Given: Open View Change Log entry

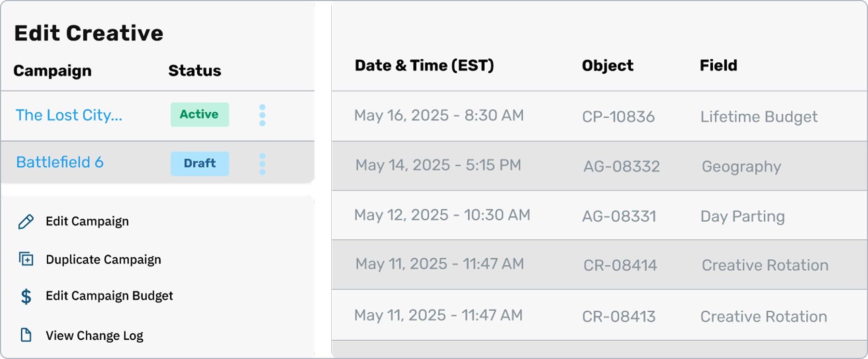Looking at the screenshot, I should pyautogui.click(x=95, y=335).
